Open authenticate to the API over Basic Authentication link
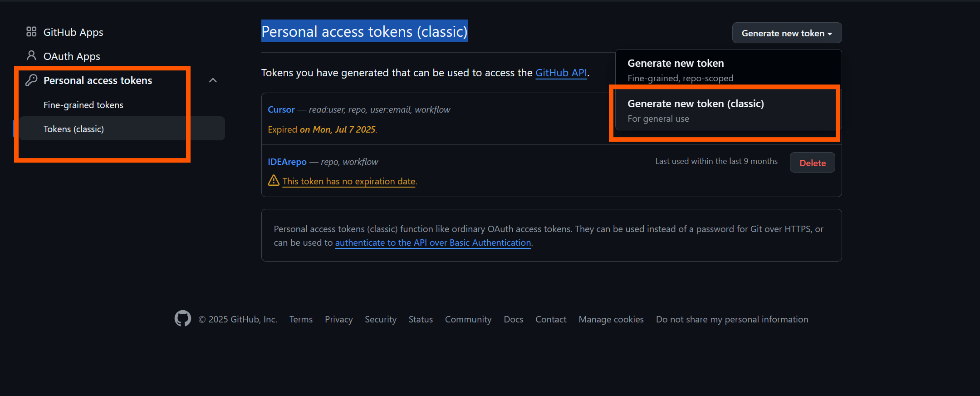 tap(433, 243)
